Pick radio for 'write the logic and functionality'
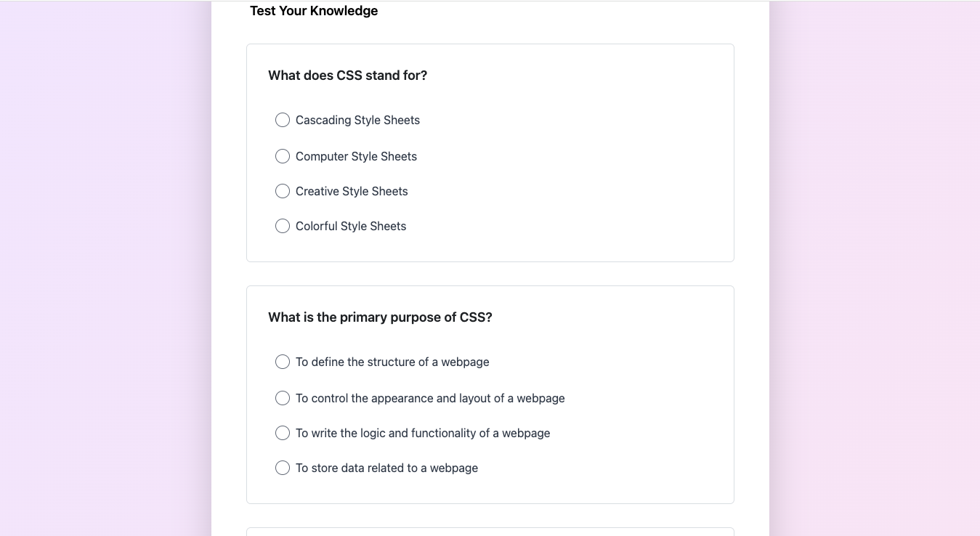 pyautogui.click(x=283, y=433)
